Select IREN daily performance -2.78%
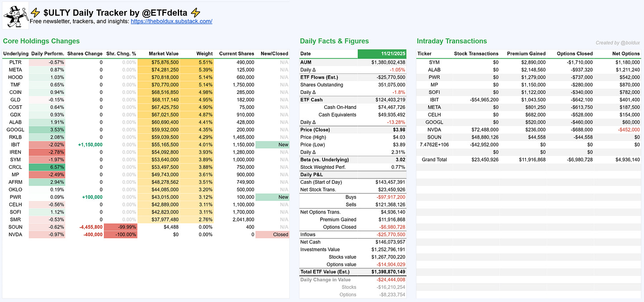This screenshot has height=302, width=644. click(x=47, y=152)
